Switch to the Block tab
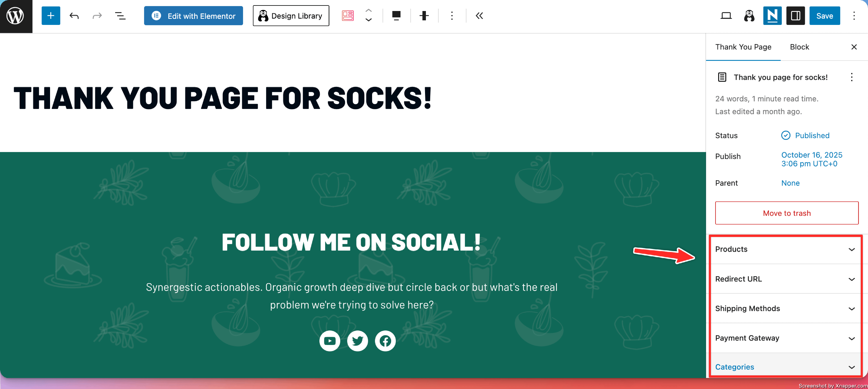 click(x=799, y=47)
